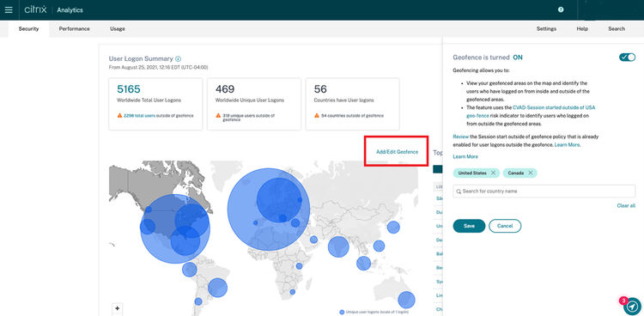Click the Australia logon bubble on map
Image resolution: width=644 pixels, height=316 pixels.
point(406,300)
